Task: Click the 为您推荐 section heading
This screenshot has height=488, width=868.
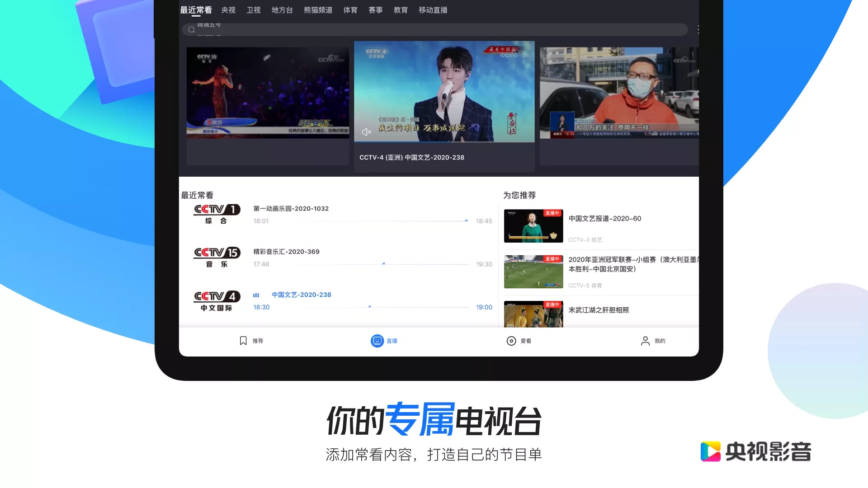Action: point(519,195)
